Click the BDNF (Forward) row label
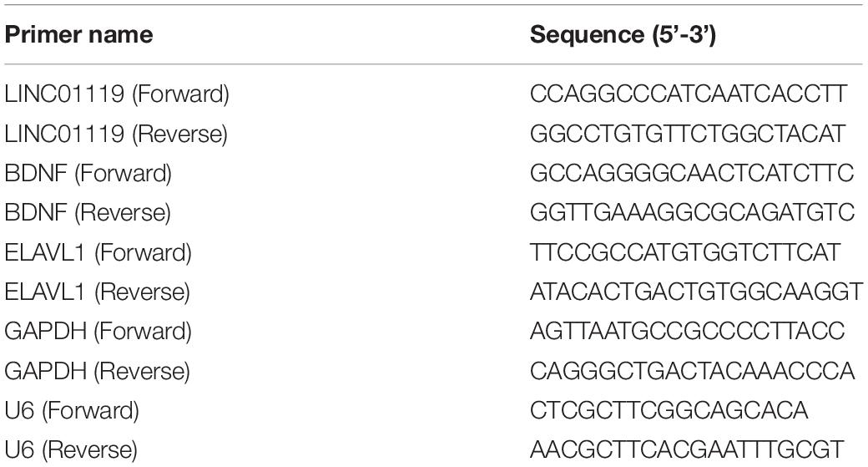868x467 pixels. tap(88, 174)
